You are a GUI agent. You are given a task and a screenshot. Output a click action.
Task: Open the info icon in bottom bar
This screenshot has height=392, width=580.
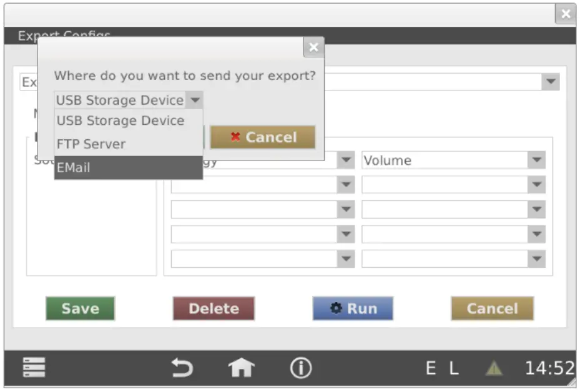[x=301, y=368]
